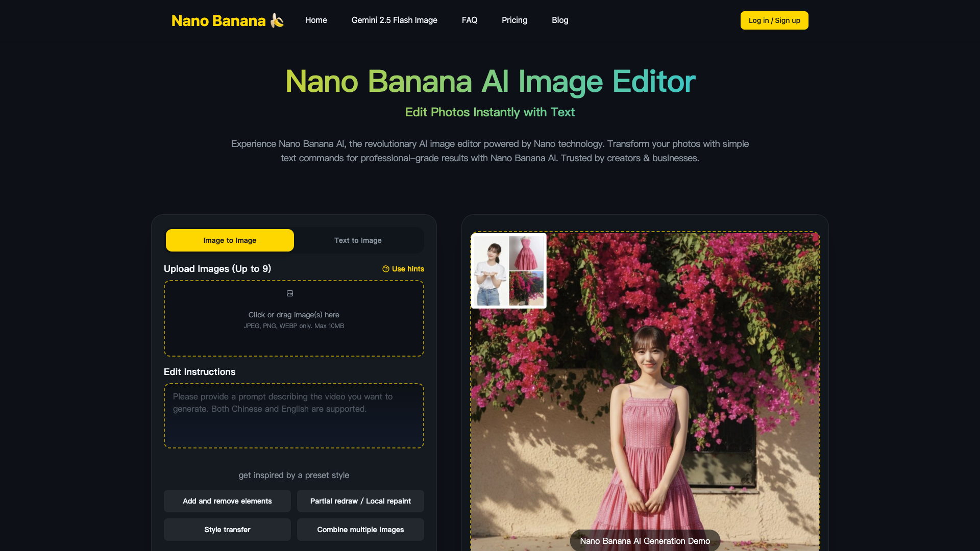Visit the Blog page

[x=559, y=20]
